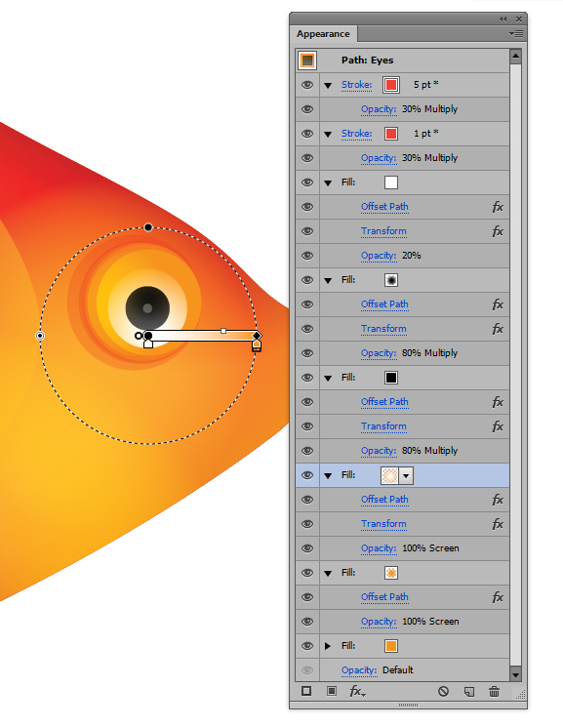Click fx icon on first Offset Path row
563x728 pixels.
click(498, 207)
